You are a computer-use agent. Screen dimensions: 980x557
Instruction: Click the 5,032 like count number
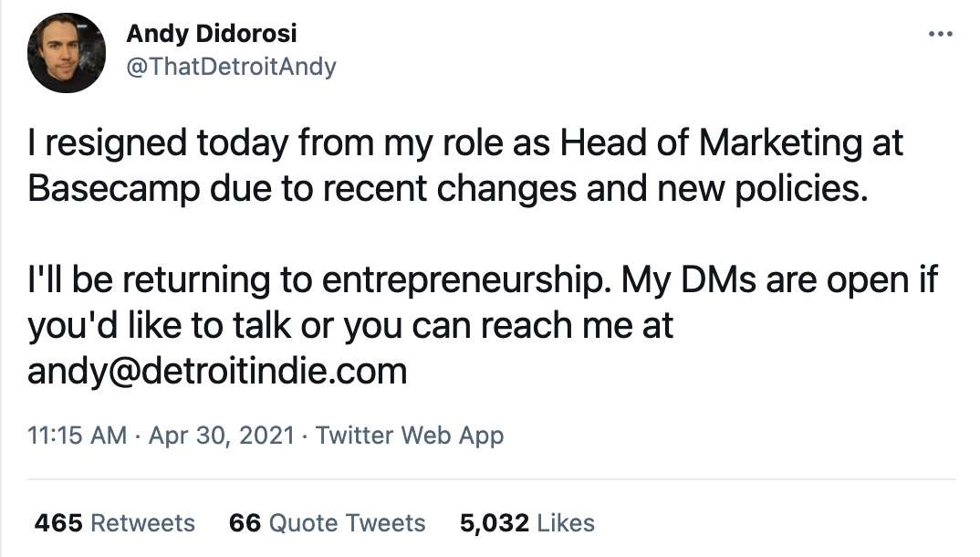coord(495,523)
